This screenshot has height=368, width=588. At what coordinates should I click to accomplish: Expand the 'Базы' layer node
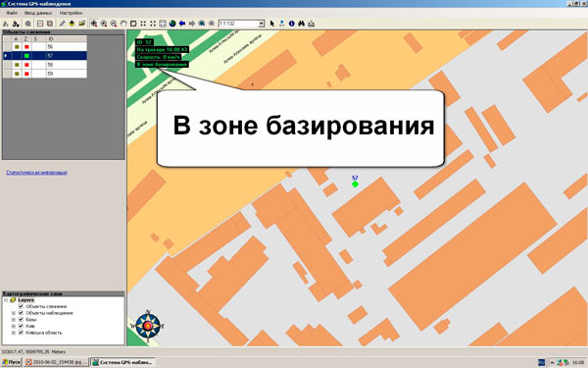pos(14,320)
